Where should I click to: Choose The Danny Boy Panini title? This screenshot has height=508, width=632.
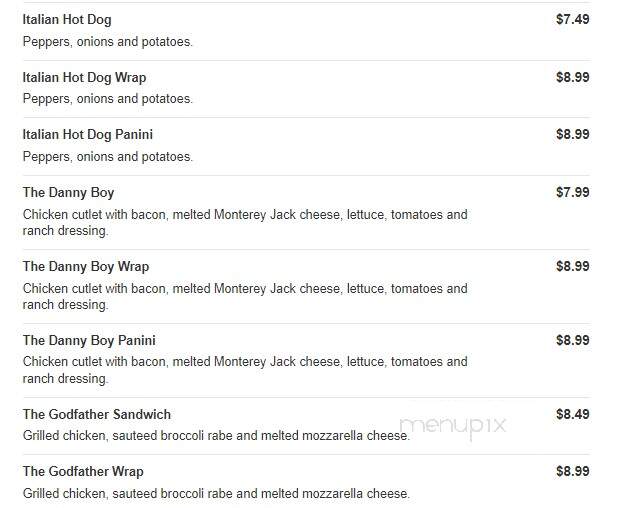click(89, 341)
